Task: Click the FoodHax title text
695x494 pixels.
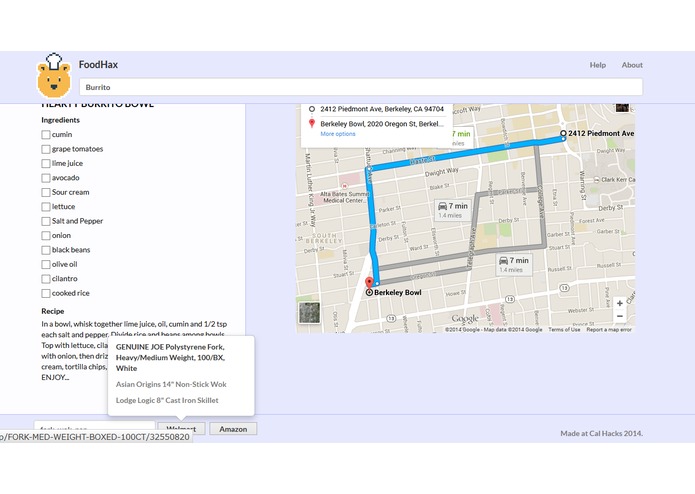Action: click(98, 64)
